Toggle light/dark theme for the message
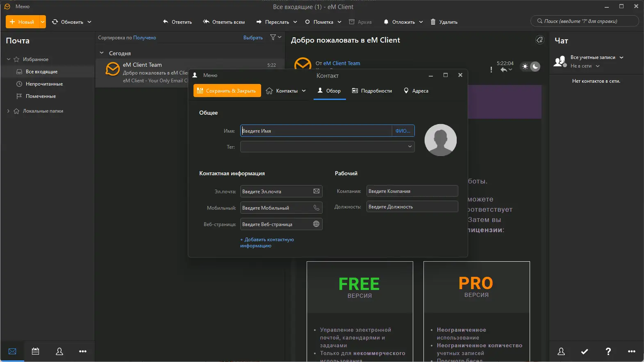 (530, 66)
